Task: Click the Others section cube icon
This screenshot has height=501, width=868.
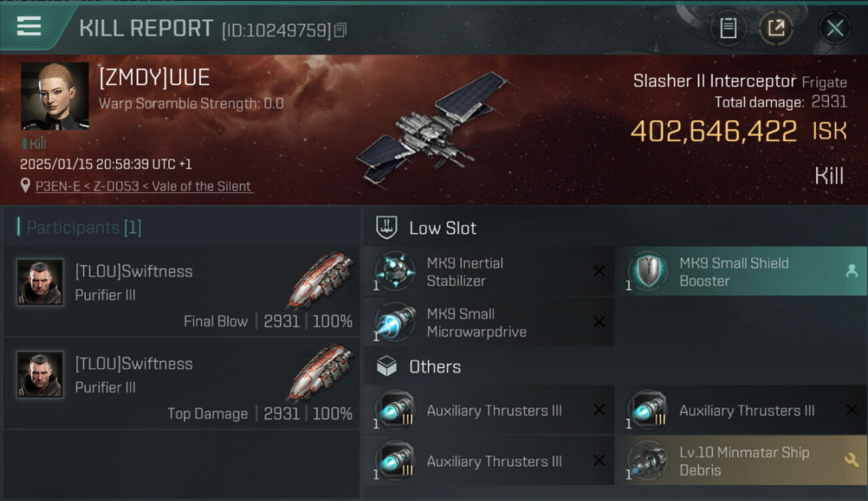Action: 387,366
